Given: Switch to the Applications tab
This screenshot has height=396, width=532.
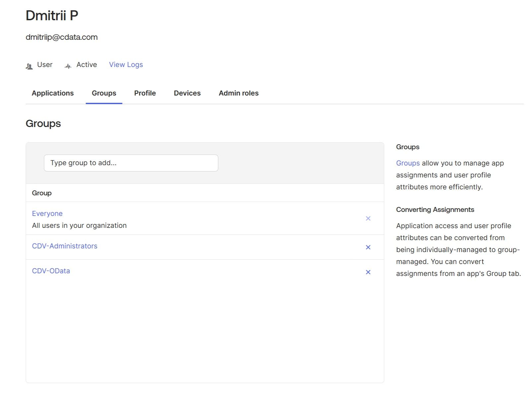Looking at the screenshot, I should (x=53, y=93).
